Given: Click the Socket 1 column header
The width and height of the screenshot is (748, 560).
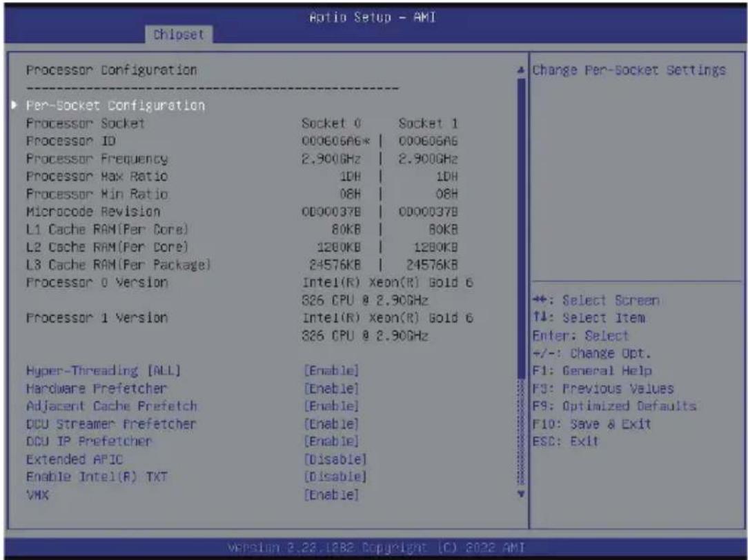Looking at the screenshot, I should click(428, 123).
